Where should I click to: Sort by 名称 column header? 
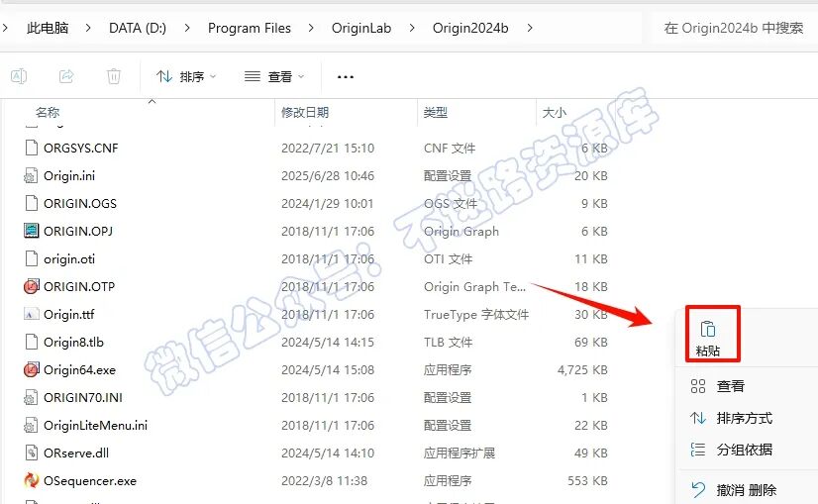48,112
